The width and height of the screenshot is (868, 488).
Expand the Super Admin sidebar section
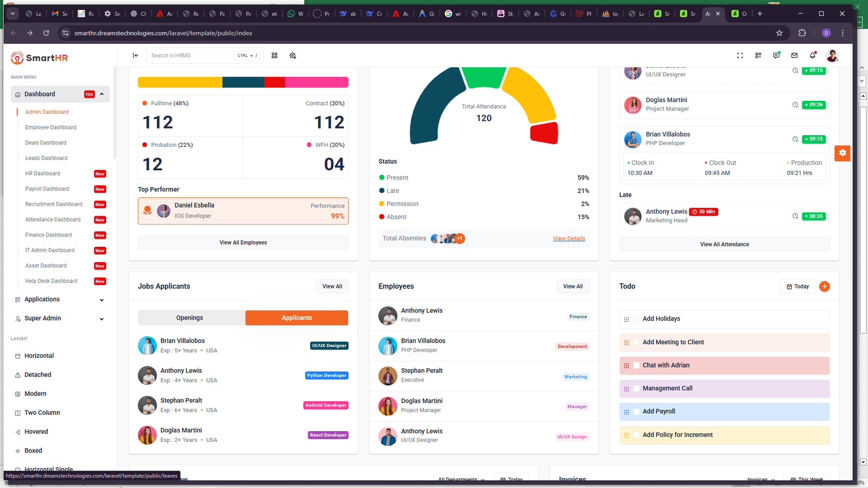coord(60,318)
